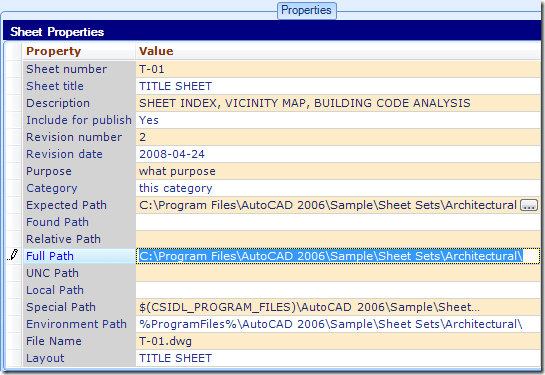Select the Properties tab label
545x375 pixels.
pyautogui.click(x=306, y=10)
